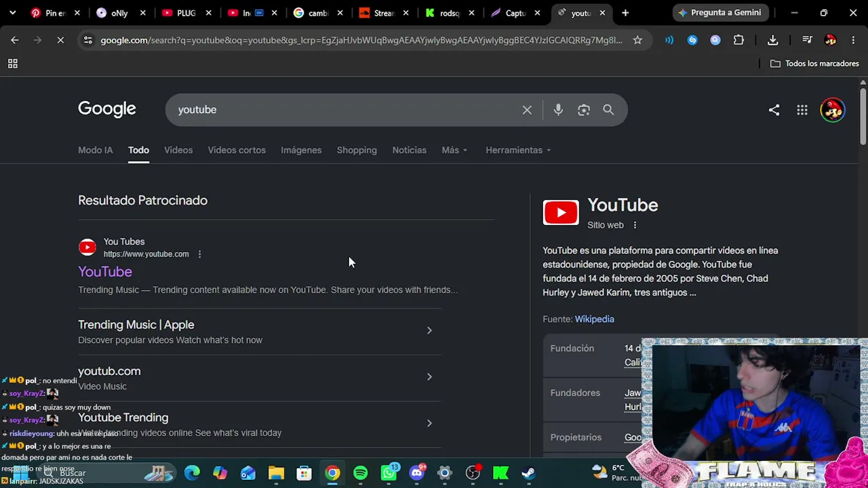
Task: Switch to the Videos tab
Action: tap(178, 150)
